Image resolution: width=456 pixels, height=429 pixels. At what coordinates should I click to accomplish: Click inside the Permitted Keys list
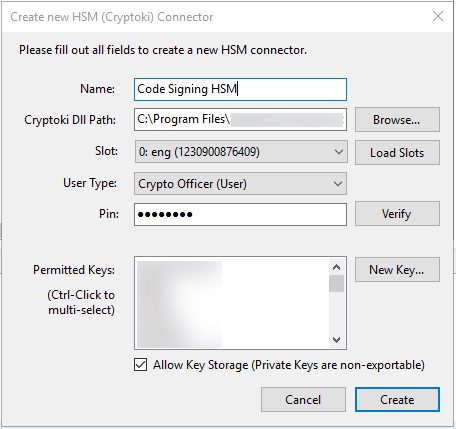coord(232,303)
